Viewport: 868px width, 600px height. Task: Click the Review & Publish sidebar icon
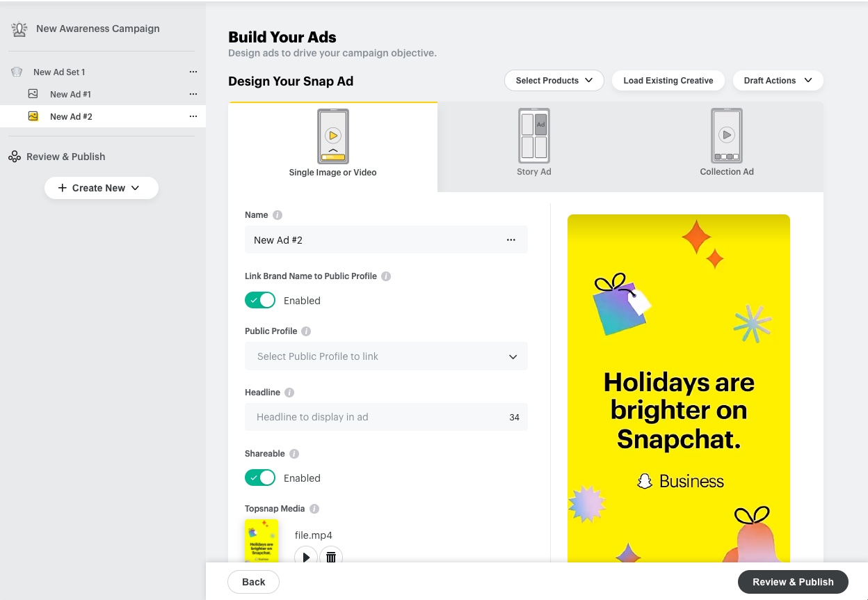coord(15,157)
